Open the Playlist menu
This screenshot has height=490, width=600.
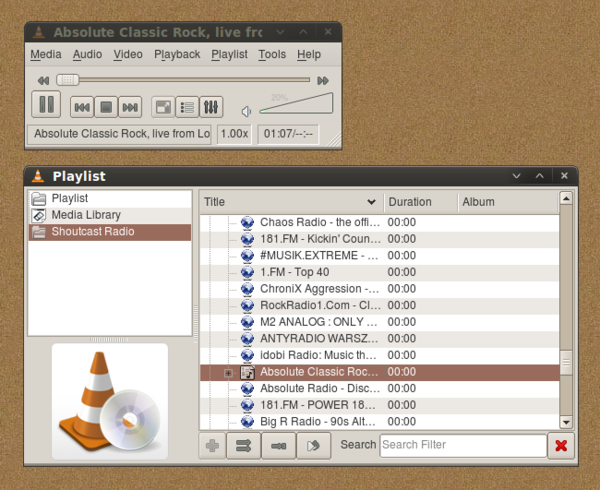230,54
